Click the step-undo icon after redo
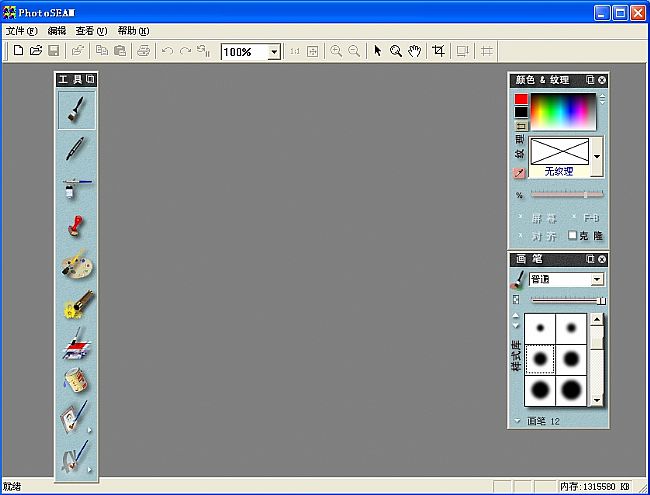This screenshot has height=495, width=650. (x=204, y=51)
